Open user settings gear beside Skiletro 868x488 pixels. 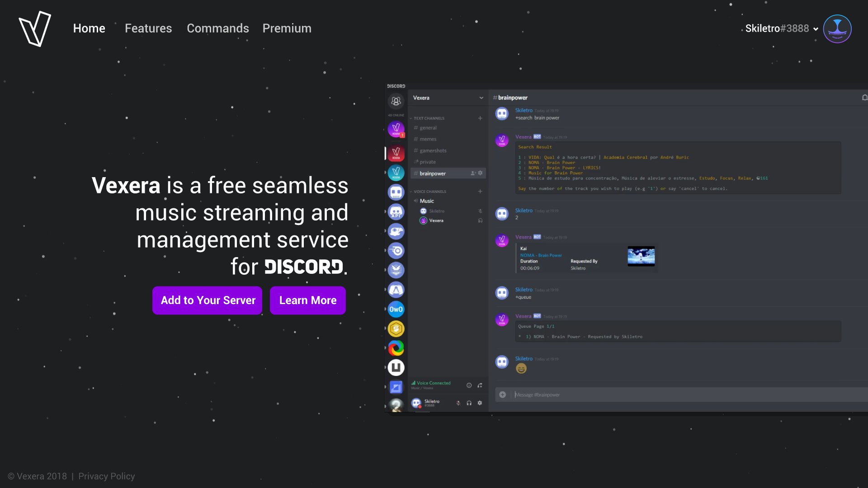[480, 403]
